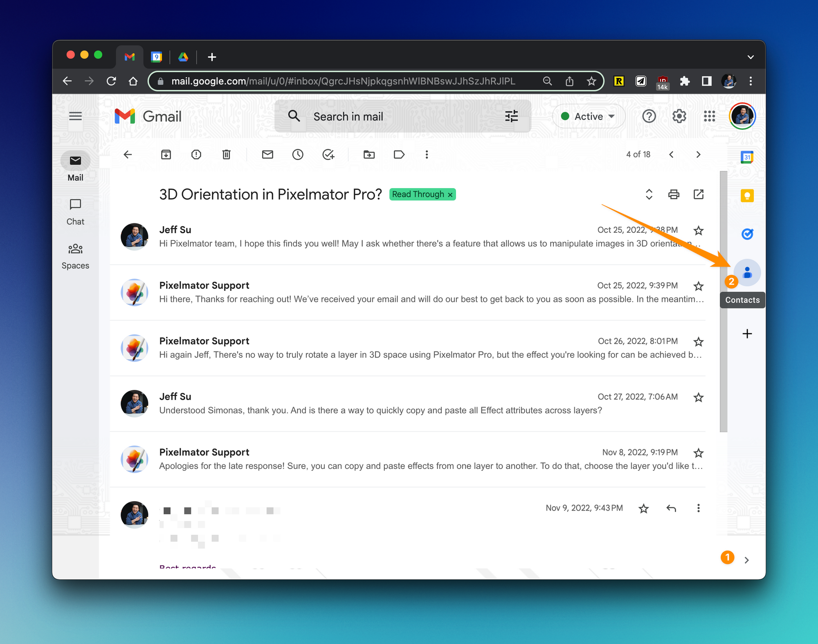Expand Jeff Su's Oct 25 message
This screenshot has height=644, width=818.
click(x=407, y=237)
